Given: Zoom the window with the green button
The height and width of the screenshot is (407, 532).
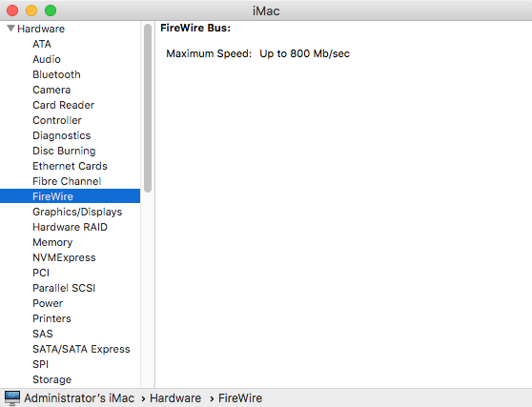Looking at the screenshot, I should pos(51,10).
